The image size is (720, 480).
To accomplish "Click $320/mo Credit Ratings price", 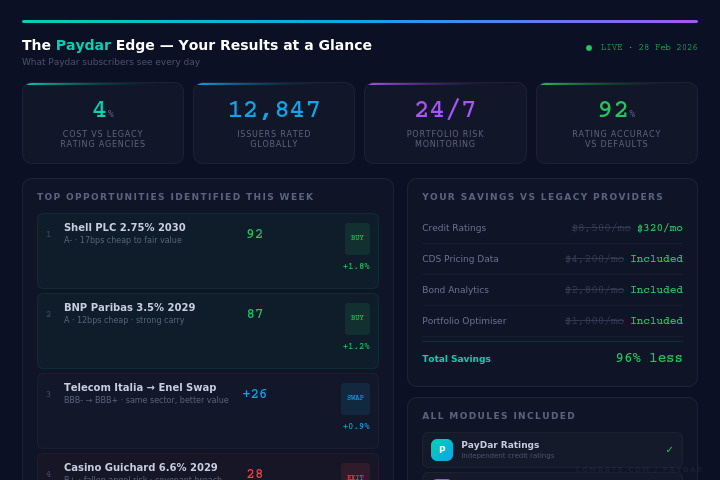I will [659, 228].
